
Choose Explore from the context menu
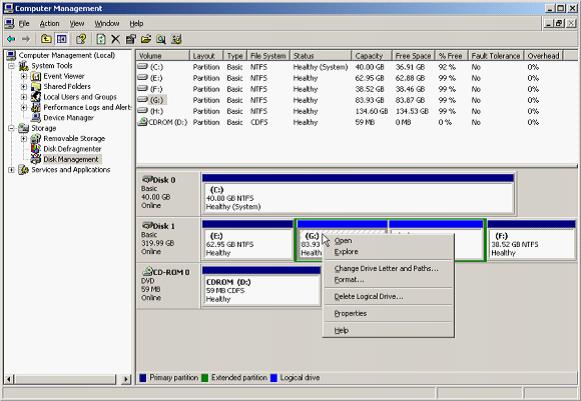tap(388, 252)
